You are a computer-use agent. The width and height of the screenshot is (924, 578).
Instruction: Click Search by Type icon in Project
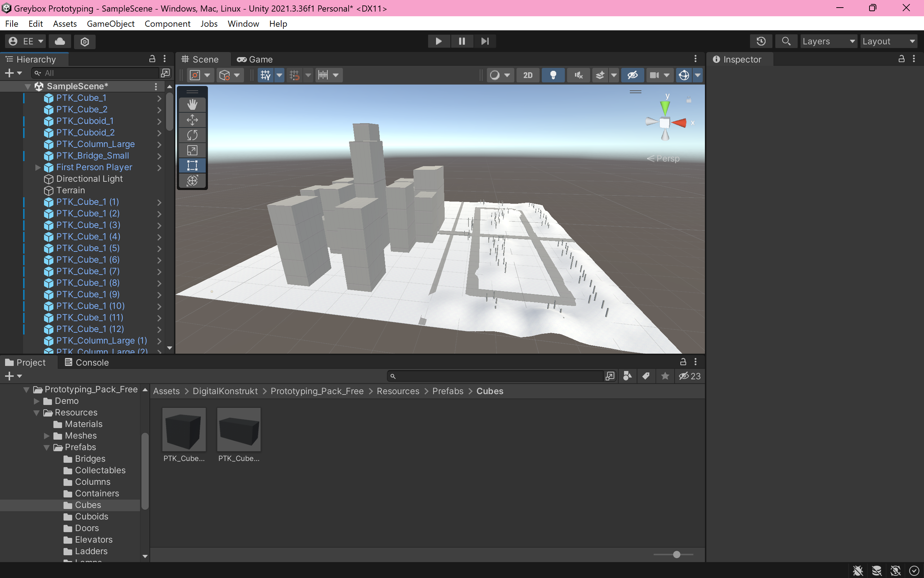click(627, 376)
